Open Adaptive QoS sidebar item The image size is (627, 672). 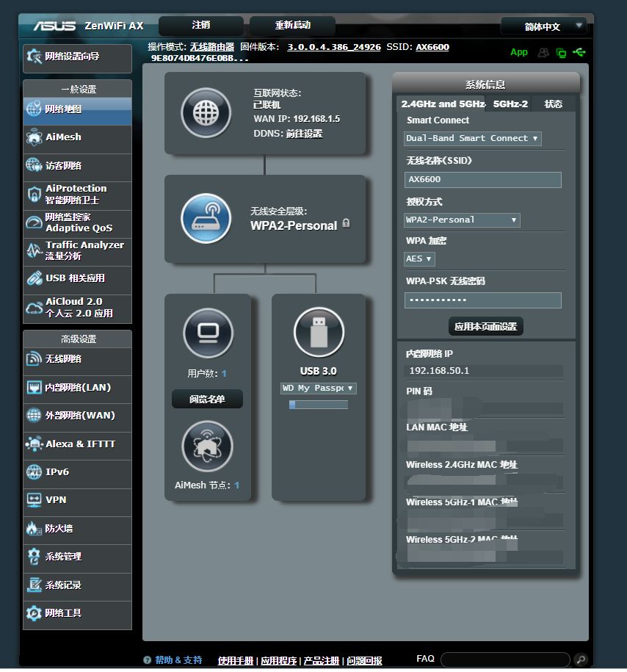click(78, 223)
